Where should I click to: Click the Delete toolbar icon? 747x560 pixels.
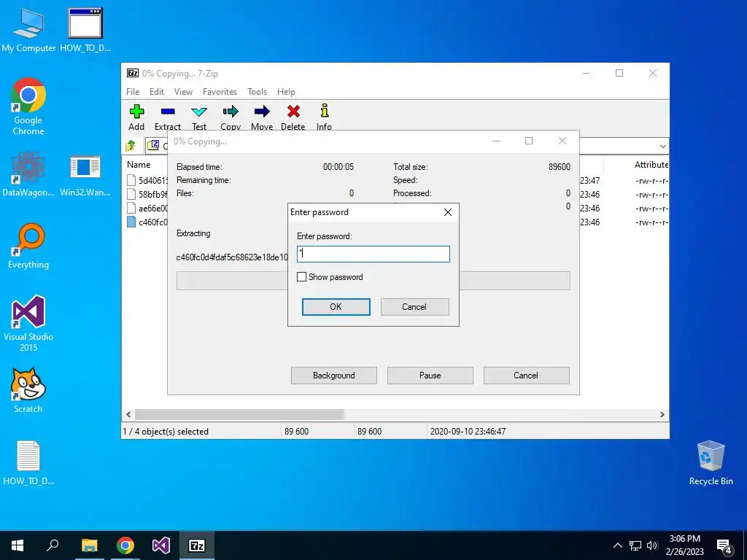(293, 117)
